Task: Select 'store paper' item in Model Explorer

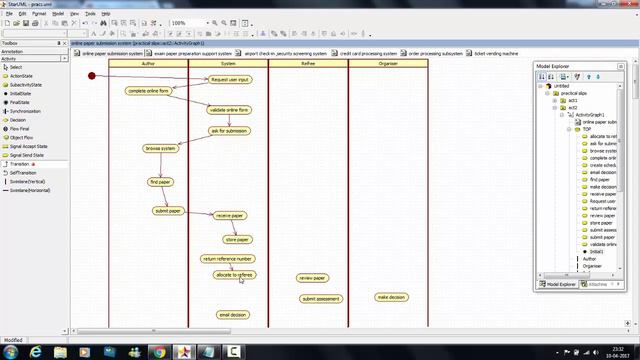Action: pos(601,223)
